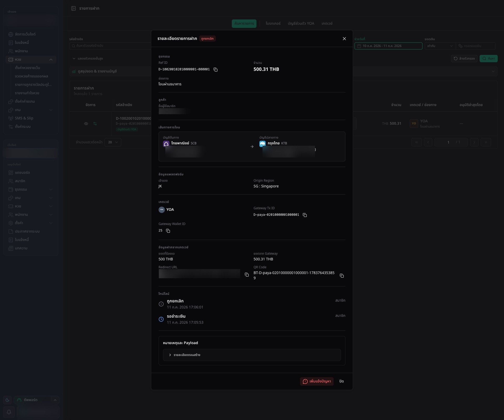Open the upper พนักงาน sidebar item

(x=31, y=51)
